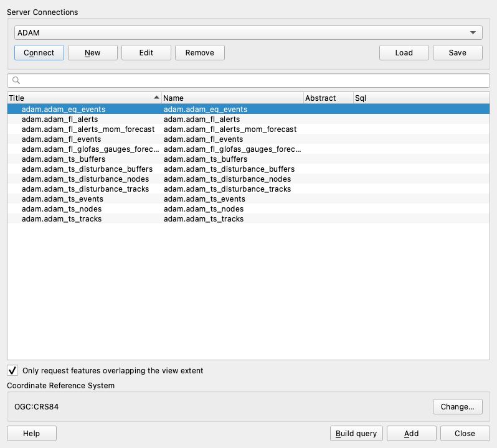The height and width of the screenshot is (448, 497).
Task: Sort by the Title column header
Action: coord(84,98)
